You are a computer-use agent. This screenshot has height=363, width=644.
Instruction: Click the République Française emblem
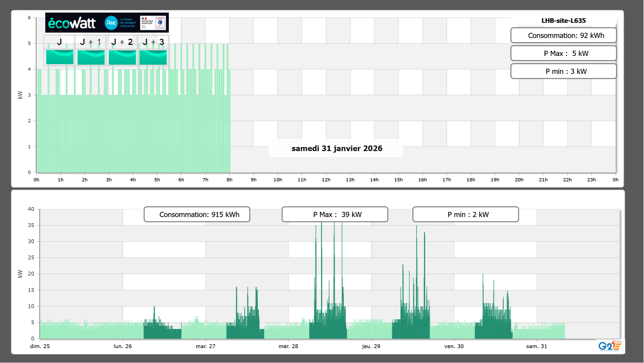147,23
